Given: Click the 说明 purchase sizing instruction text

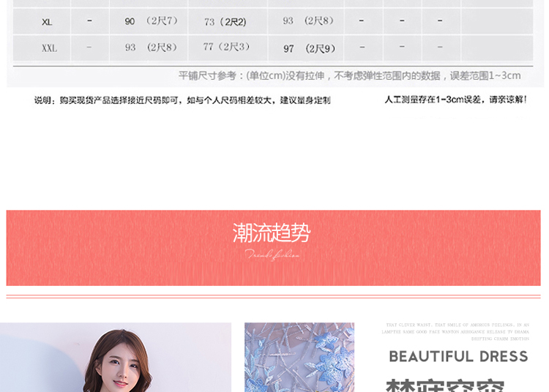Looking at the screenshot, I should click(x=182, y=100).
